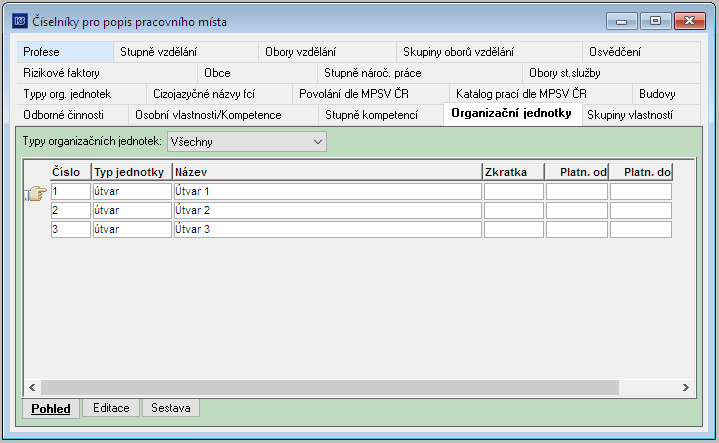Image resolution: width=719 pixels, height=443 pixels.
Task: Select the Útvar 2 name cell
Action: tap(327, 210)
